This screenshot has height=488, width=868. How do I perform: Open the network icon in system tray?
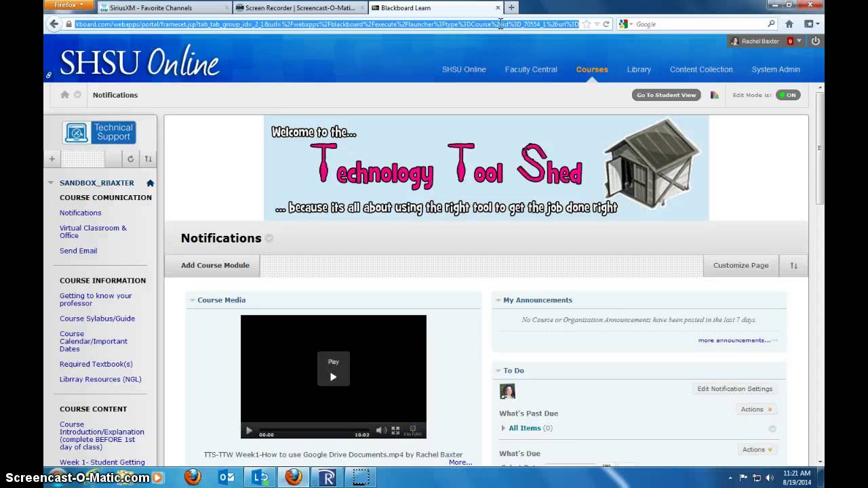[757, 477]
